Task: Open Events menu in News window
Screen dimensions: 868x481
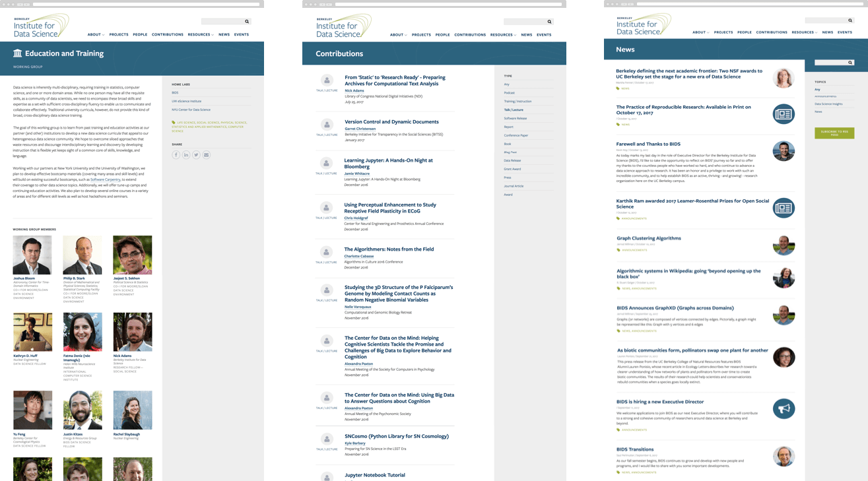Action: tap(845, 32)
